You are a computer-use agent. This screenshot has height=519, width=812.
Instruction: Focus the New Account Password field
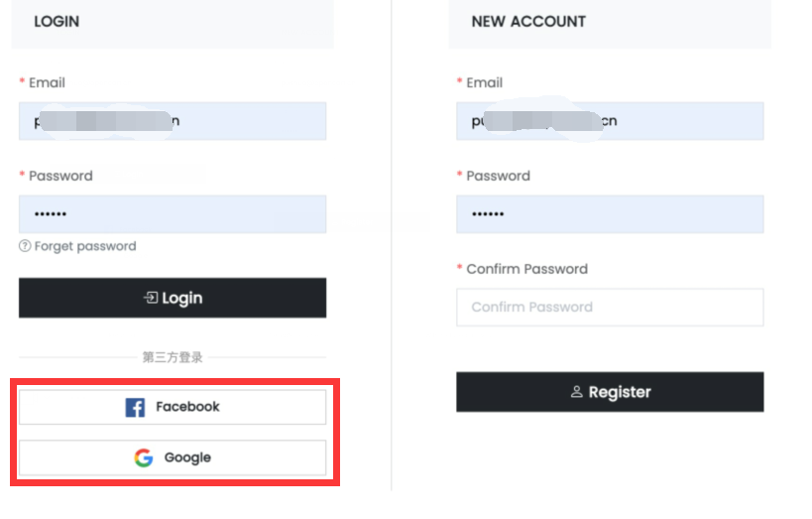(x=610, y=214)
